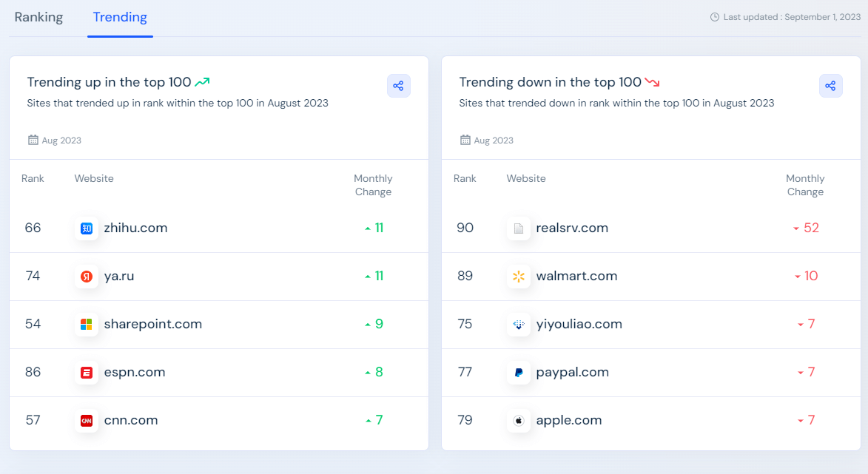Click the green up arrow beside zhihu's change
Screen dimensions: 868x474
[367, 228]
